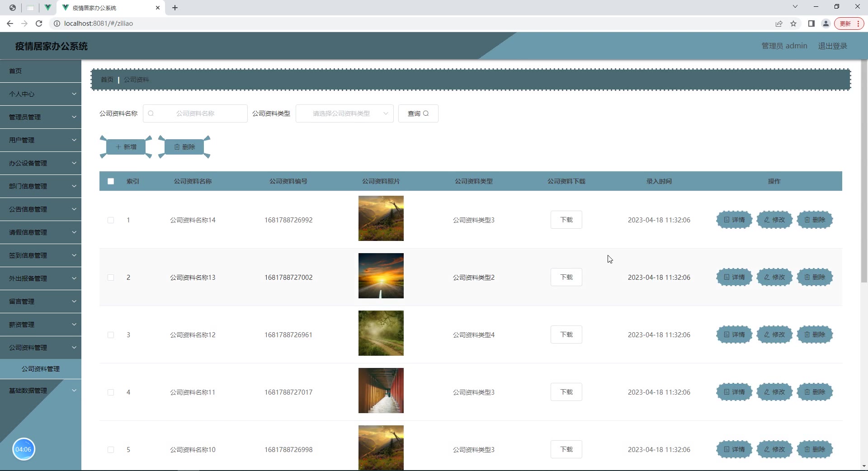Expand the 用户管理 sidebar menu
The image size is (868, 471).
coord(41,140)
